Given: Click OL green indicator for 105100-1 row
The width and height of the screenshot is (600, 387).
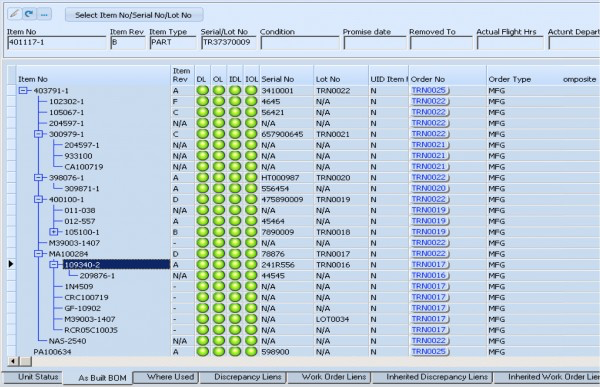Looking at the screenshot, I should 219,232.
